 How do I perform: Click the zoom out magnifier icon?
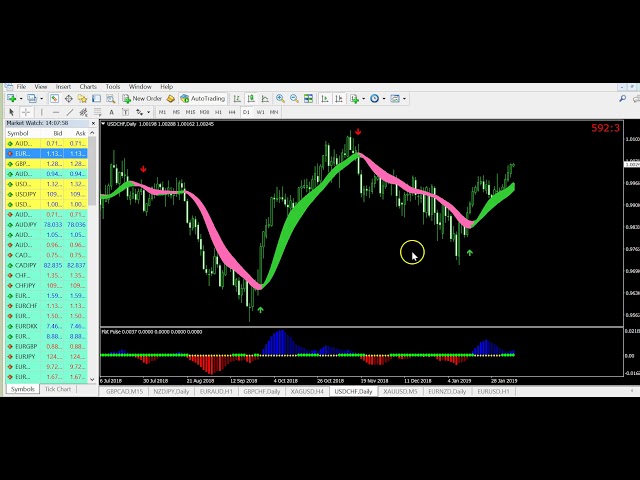pos(294,99)
